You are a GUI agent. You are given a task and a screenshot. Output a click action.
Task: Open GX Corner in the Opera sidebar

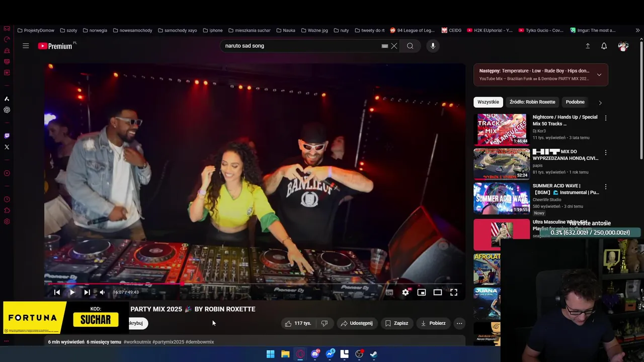[x=7, y=29]
